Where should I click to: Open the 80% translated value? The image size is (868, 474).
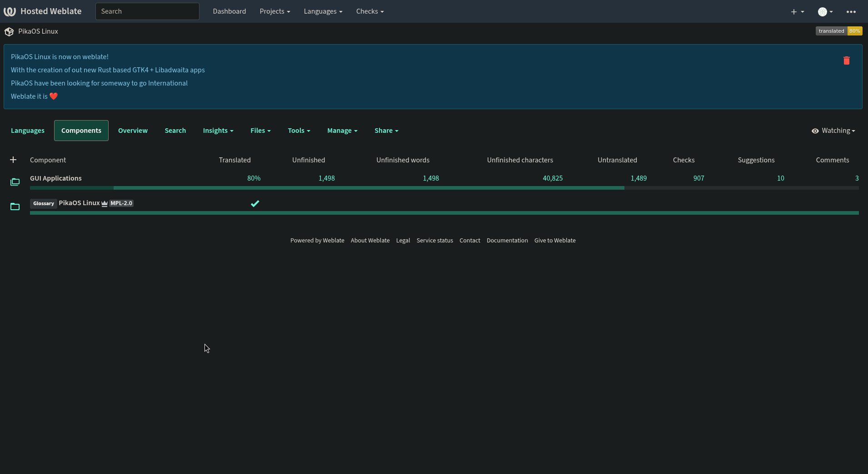254,178
